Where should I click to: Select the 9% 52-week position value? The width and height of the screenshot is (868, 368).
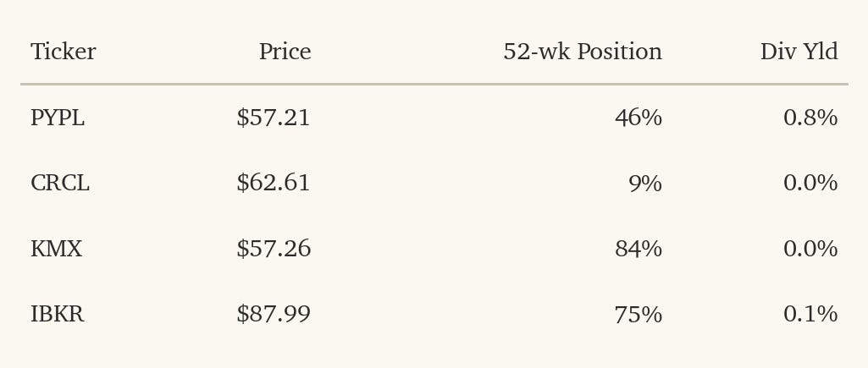[x=645, y=184]
